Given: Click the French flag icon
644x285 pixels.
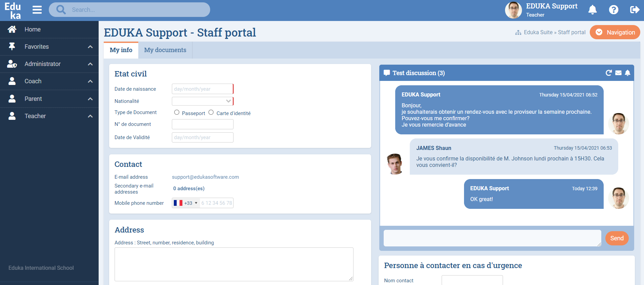Looking at the screenshot, I should 178,203.
